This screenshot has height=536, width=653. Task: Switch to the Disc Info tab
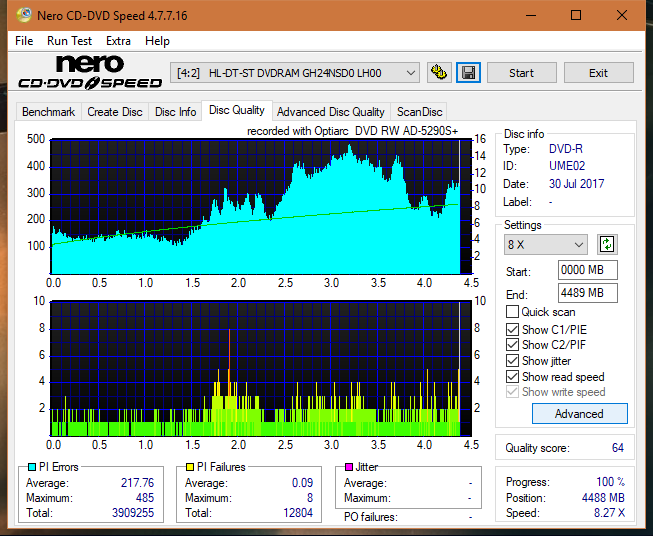click(x=175, y=112)
